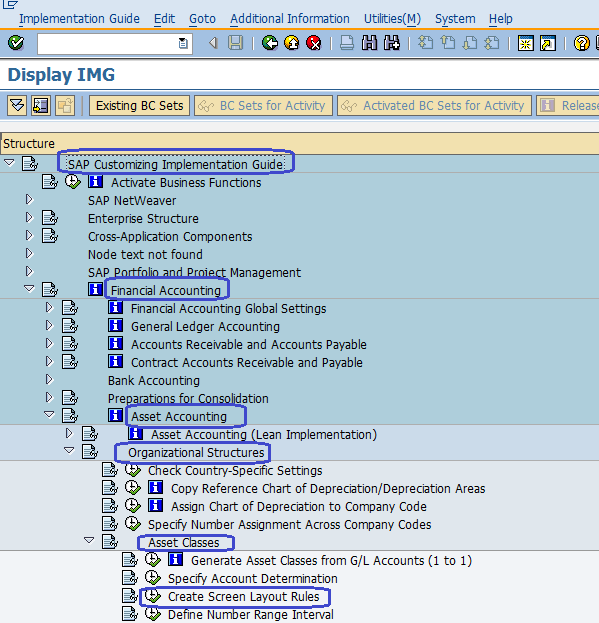The image size is (599, 623).
Task: Open the System menu
Action: pos(455,19)
